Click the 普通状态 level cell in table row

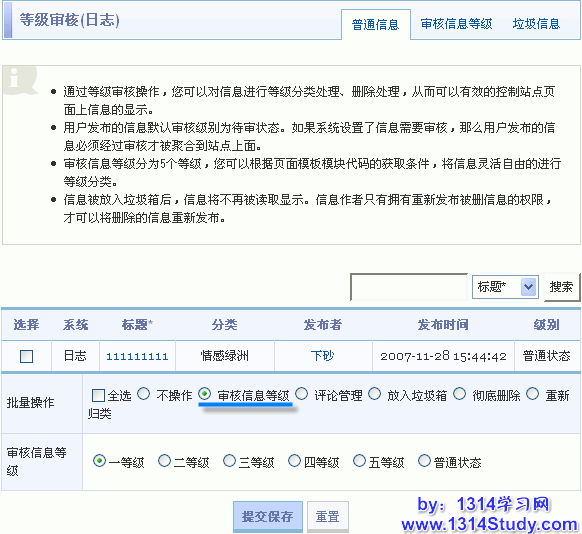click(546, 356)
